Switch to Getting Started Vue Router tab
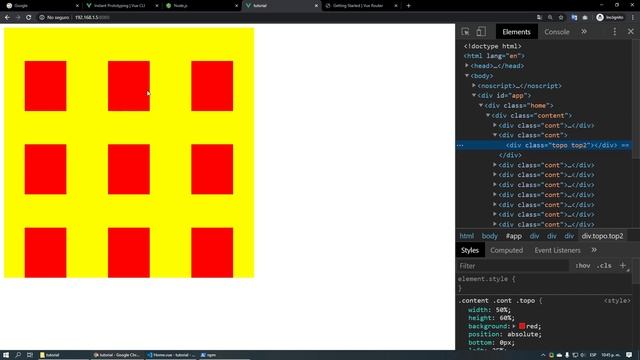The width and height of the screenshot is (640, 360). pos(361,6)
